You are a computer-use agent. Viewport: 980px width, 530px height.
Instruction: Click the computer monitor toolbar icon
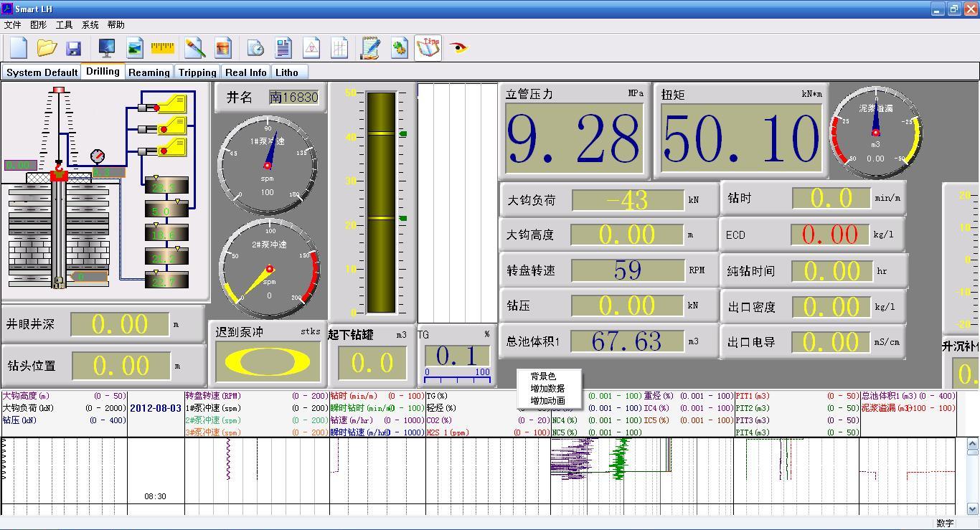tap(106, 48)
